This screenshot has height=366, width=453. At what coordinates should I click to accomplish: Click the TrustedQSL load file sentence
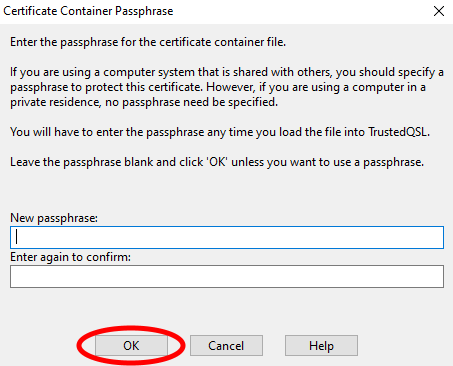click(x=220, y=132)
